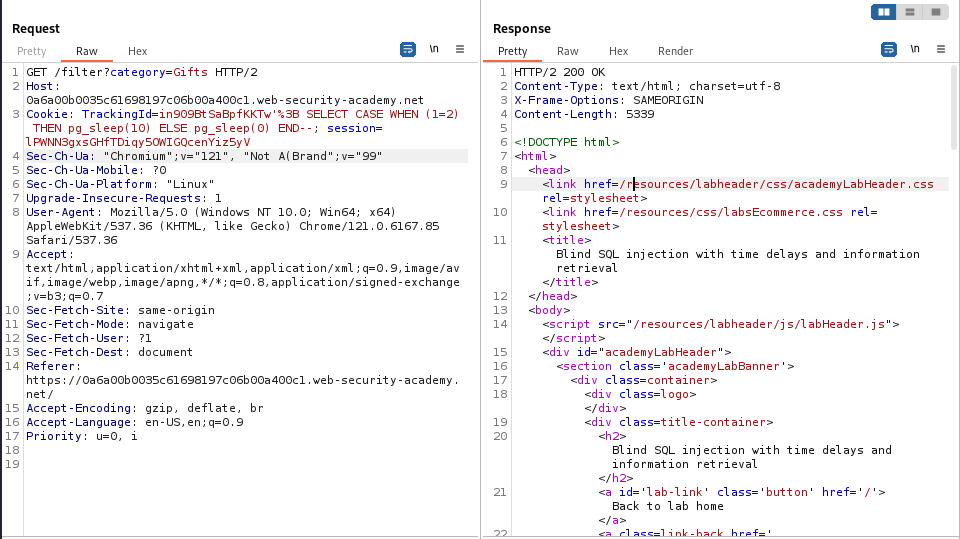This screenshot has height=539, width=960.
Task: Click the a id='lab-link' tag line
Action: pos(741,492)
